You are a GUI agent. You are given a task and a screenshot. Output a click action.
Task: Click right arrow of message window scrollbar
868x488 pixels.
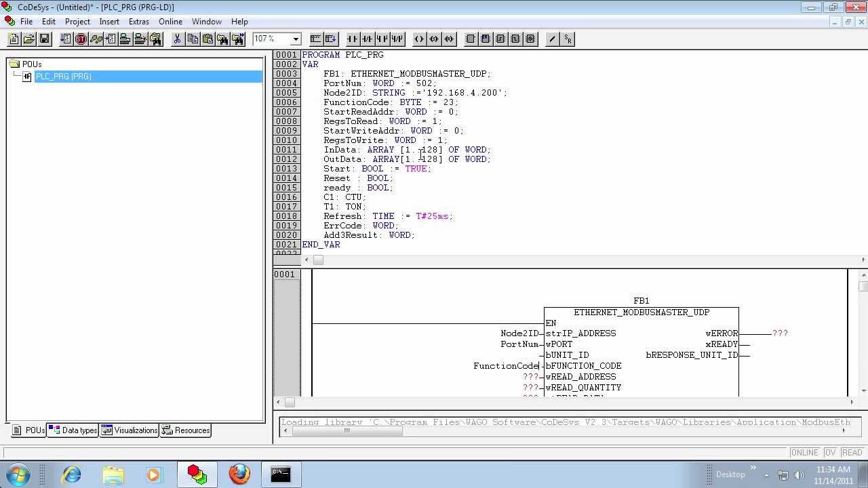[x=844, y=430]
